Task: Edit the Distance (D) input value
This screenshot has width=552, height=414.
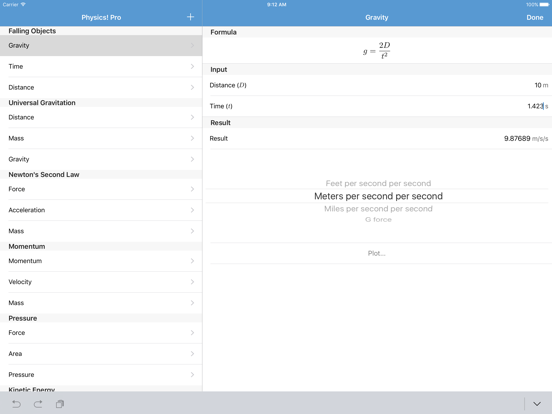Action: 379,85
